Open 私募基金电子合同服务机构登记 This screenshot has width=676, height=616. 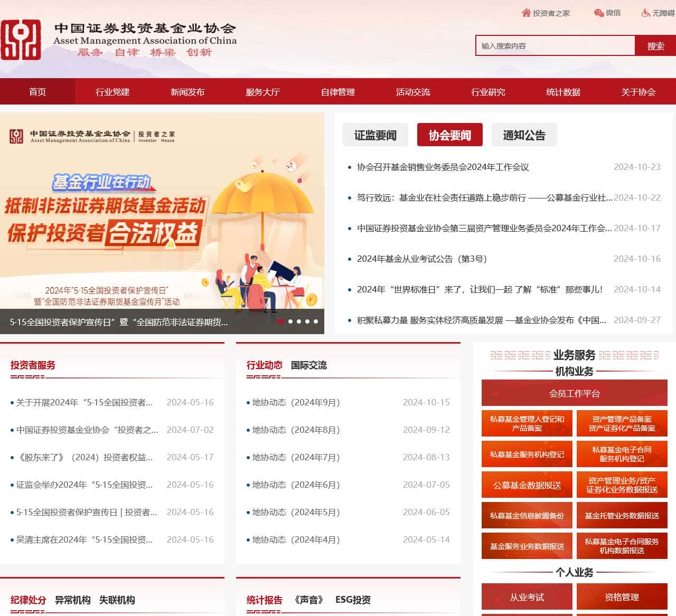point(622,454)
